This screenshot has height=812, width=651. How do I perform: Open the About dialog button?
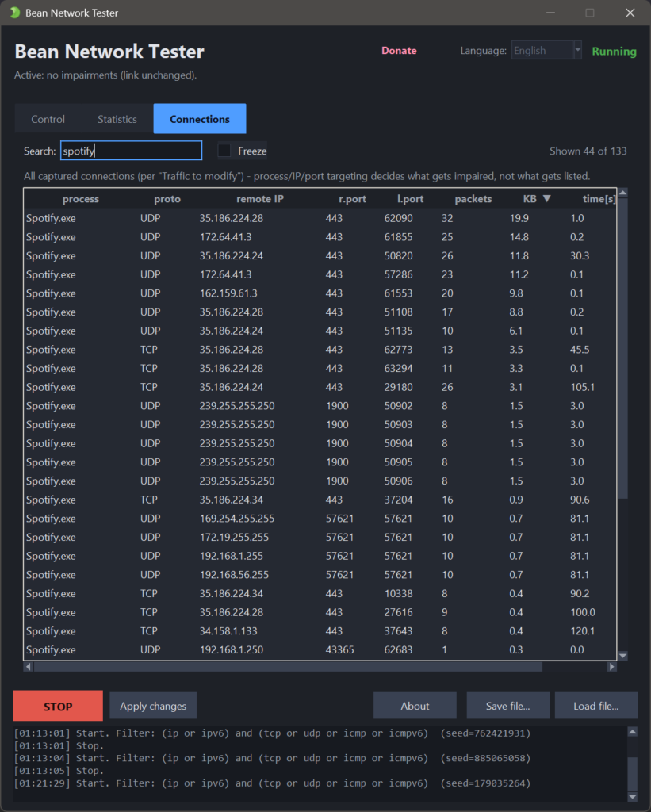pos(415,706)
